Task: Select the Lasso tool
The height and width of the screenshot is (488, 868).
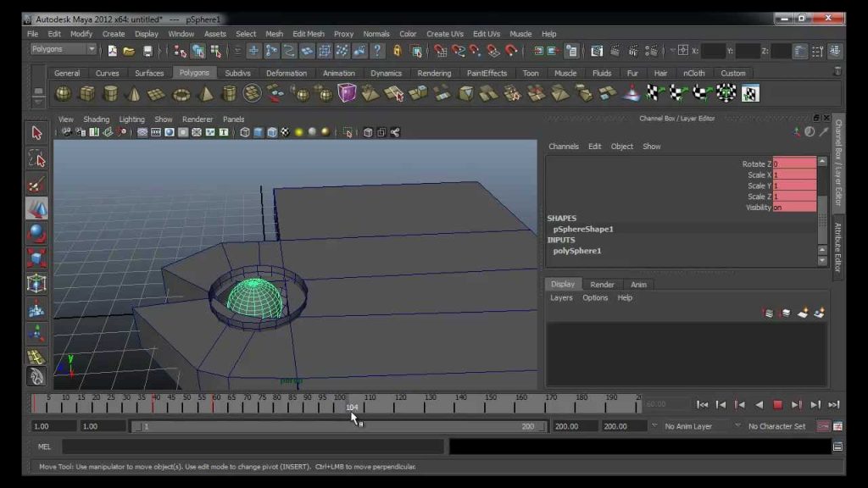Action: click(36, 159)
